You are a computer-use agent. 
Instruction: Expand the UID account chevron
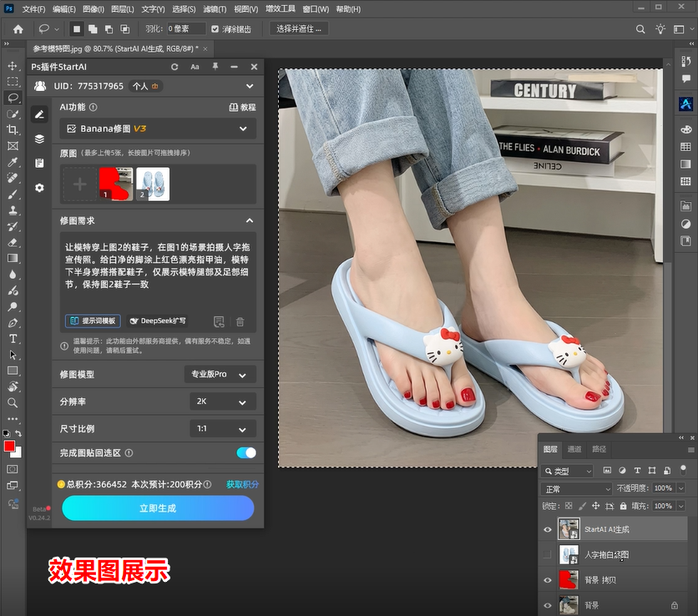tap(250, 86)
